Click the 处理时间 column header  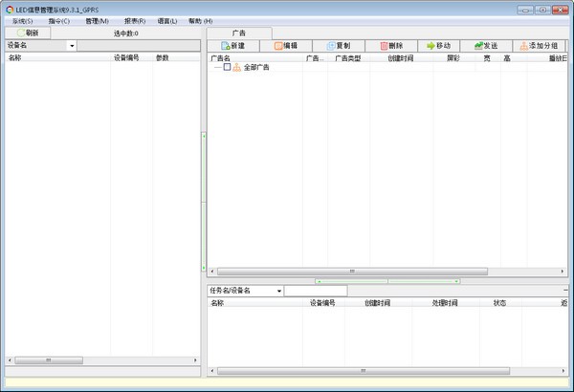coord(445,303)
